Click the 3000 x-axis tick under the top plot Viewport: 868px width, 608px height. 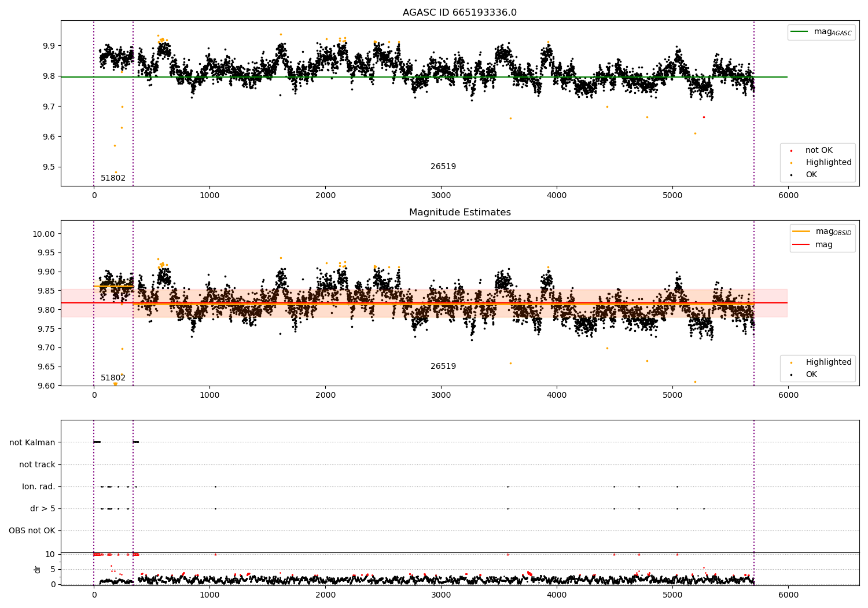tap(441, 196)
